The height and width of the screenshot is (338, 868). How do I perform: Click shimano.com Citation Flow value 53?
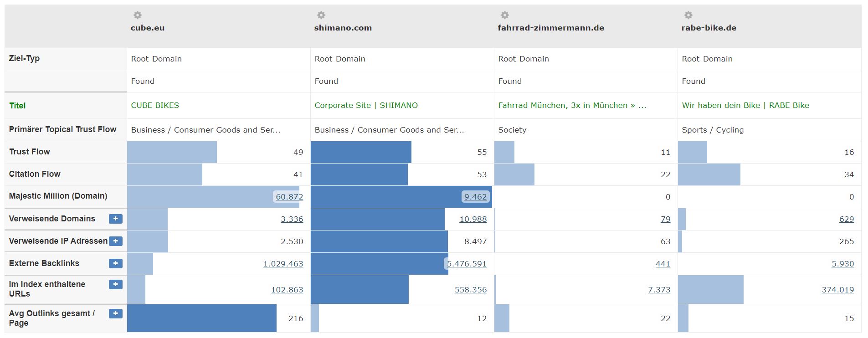pos(482,174)
